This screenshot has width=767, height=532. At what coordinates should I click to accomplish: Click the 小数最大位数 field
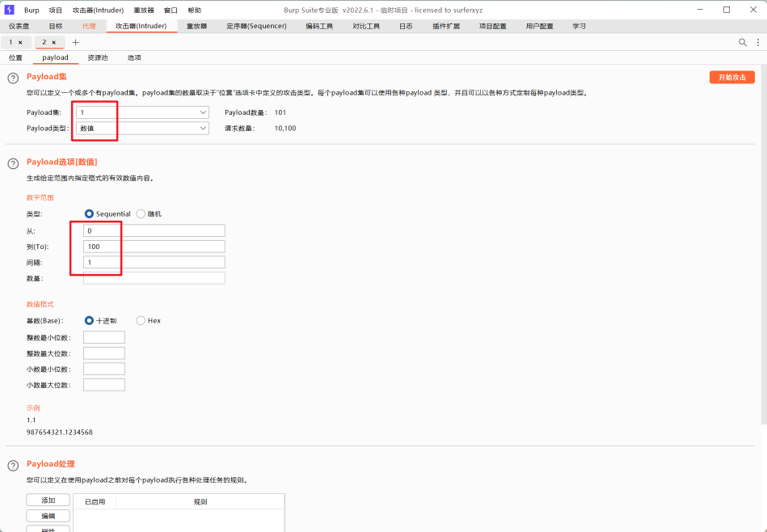[104, 385]
